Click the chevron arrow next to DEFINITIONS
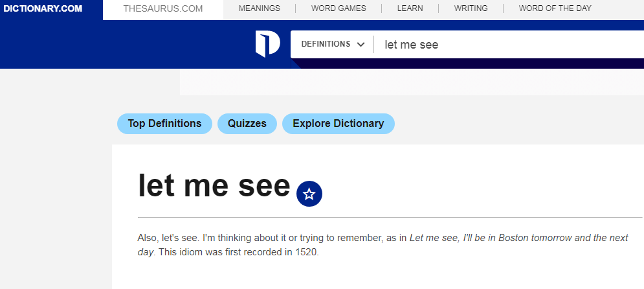The height and width of the screenshot is (289, 644). (361, 45)
